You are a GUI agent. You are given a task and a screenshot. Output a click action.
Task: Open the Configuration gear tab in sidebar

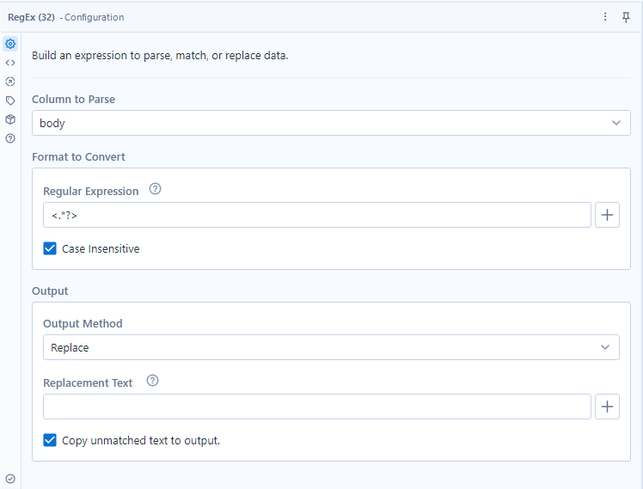pyautogui.click(x=10, y=44)
